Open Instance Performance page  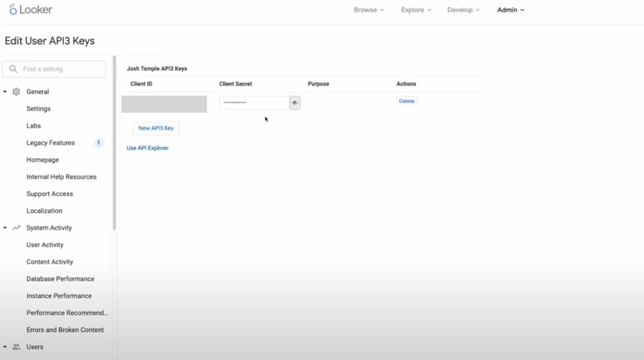[59, 296]
